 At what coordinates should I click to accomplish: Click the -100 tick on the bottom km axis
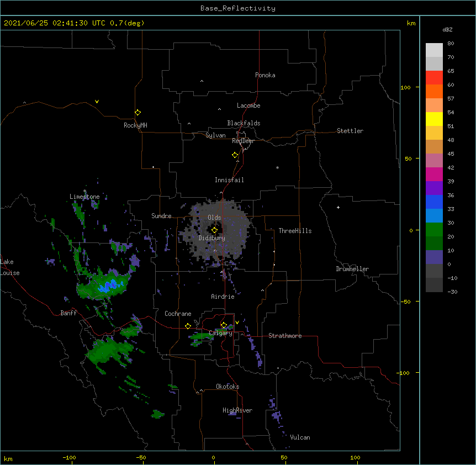69,457
